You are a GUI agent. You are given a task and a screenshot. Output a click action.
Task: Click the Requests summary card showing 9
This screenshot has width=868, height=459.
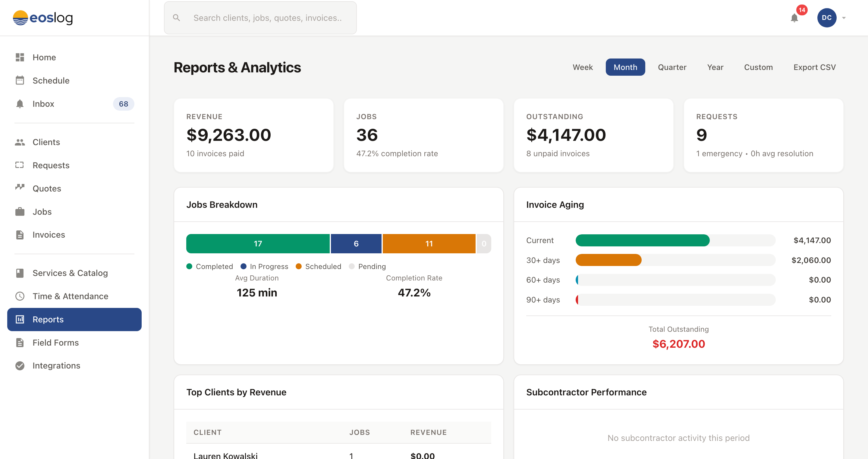pos(763,135)
